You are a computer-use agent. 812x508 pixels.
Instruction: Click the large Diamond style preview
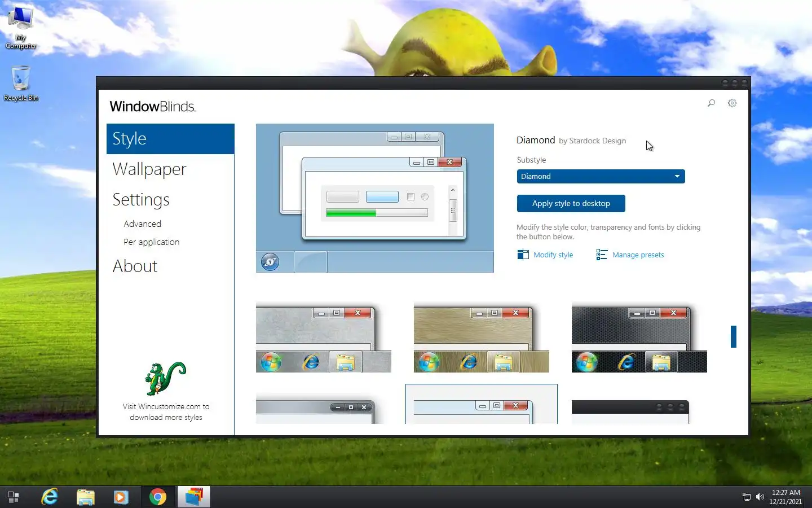[x=375, y=198]
